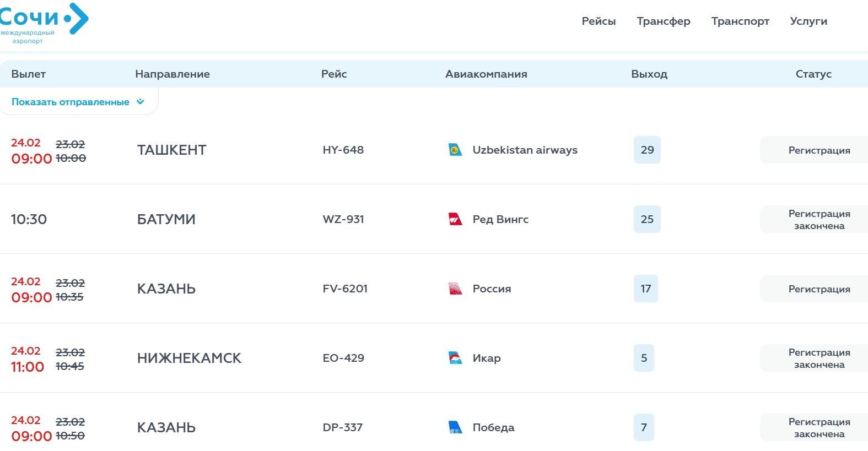This screenshot has height=451, width=868.
Task: Click gate 29 badge for Tashkent flight
Action: (x=647, y=150)
